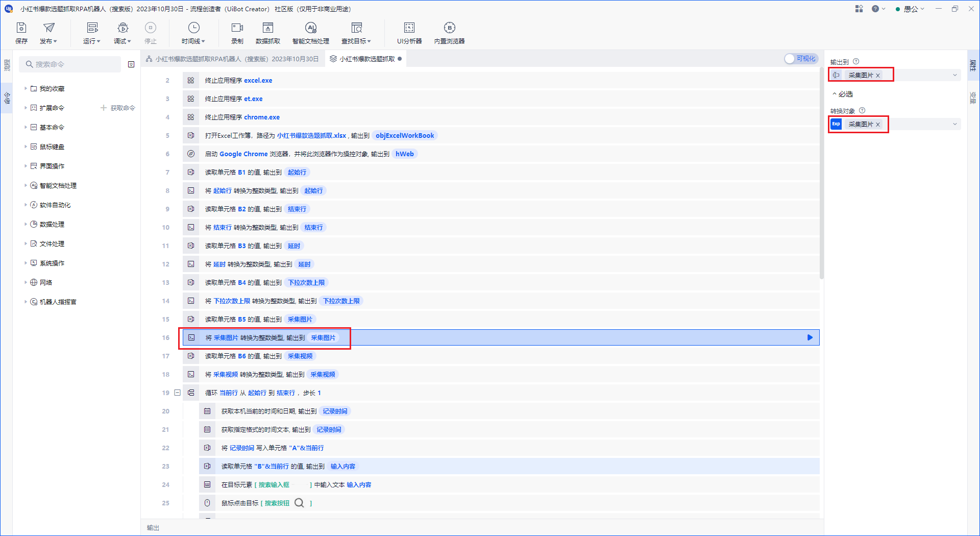This screenshot has height=536, width=980.
Task: Expand the 基本命令 category
Action: [26, 127]
